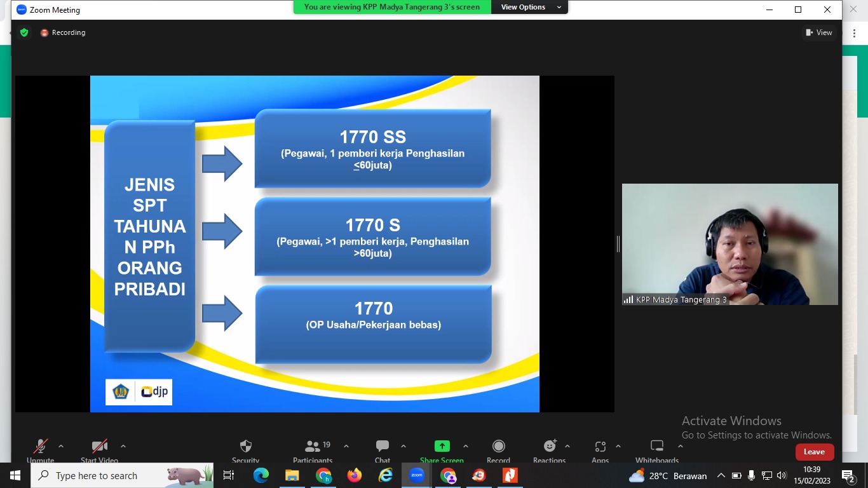
Task: Open the View layout menu
Action: 818,32
